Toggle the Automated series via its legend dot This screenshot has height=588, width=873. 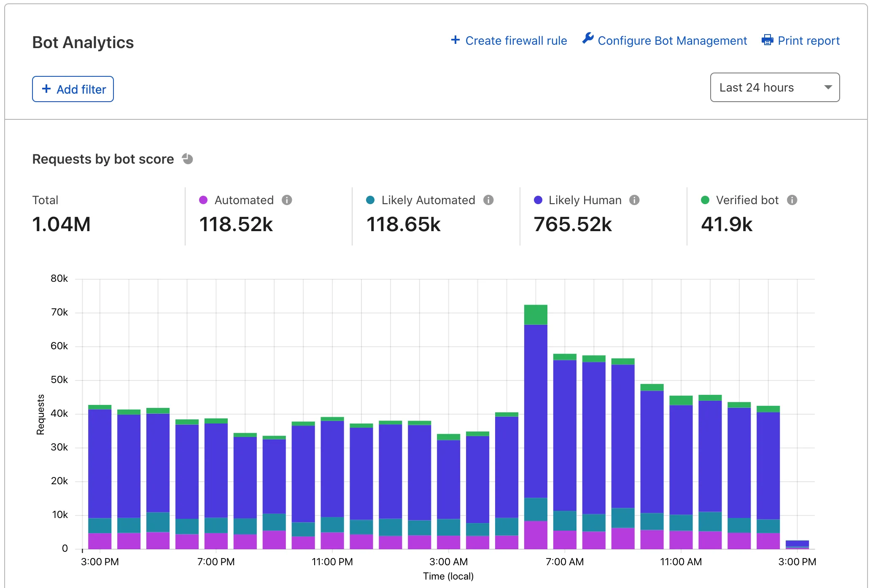click(x=204, y=200)
